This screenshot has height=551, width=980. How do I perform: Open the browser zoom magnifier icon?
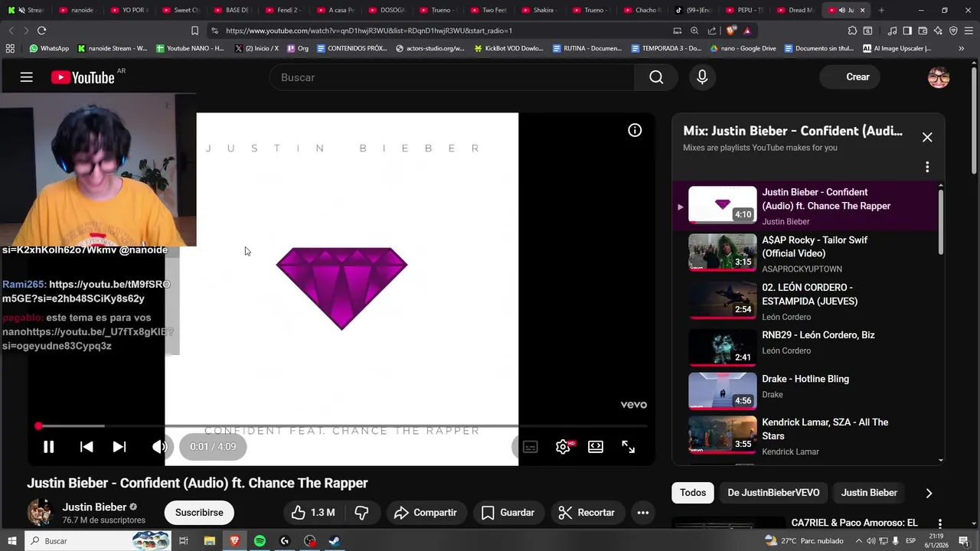pos(694,31)
